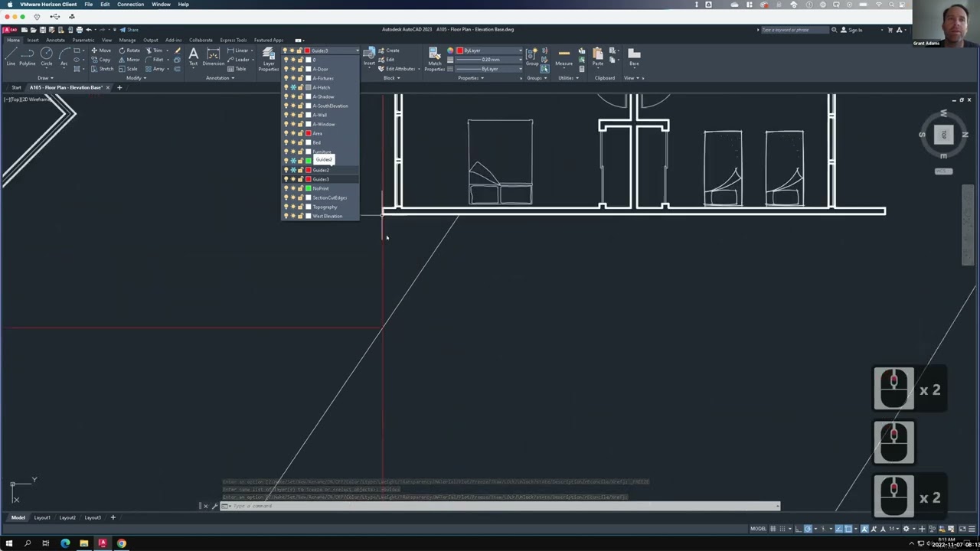This screenshot has height=551, width=980.
Task: Select the Line drawing tool
Action: pos(11,56)
